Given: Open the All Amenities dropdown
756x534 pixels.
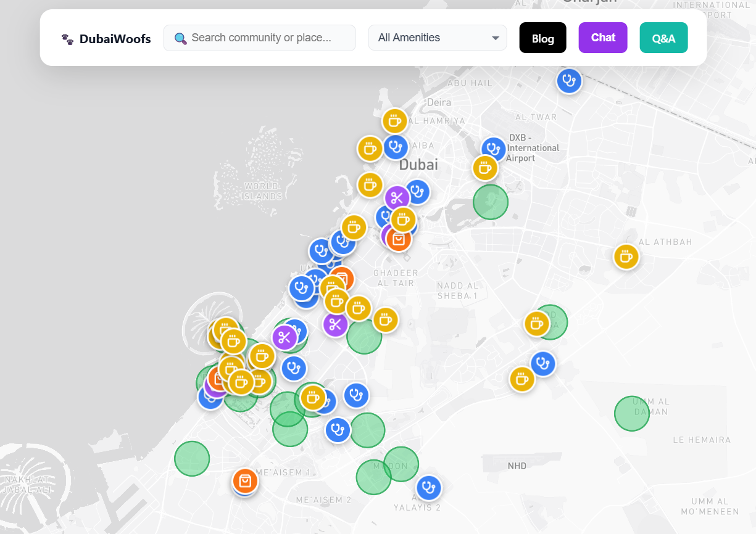Looking at the screenshot, I should pyautogui.click(x=438, y=38).
